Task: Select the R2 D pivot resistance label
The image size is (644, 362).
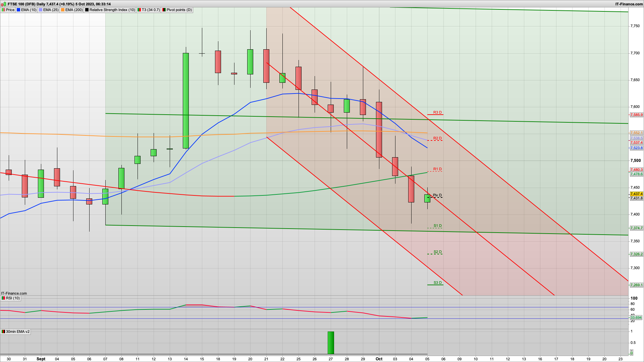Action: click(x=437, y=138)
